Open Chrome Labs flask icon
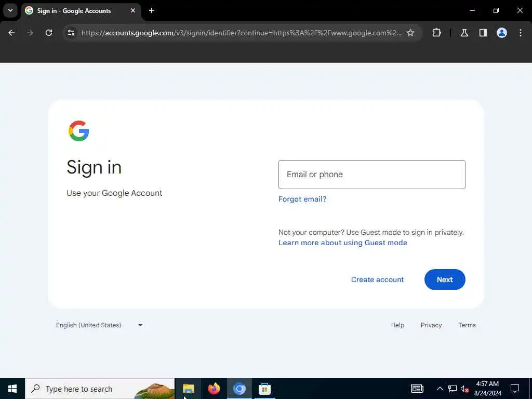Viewport: 532px width, 399px height. pyautogui.click(x=464, y=33)
